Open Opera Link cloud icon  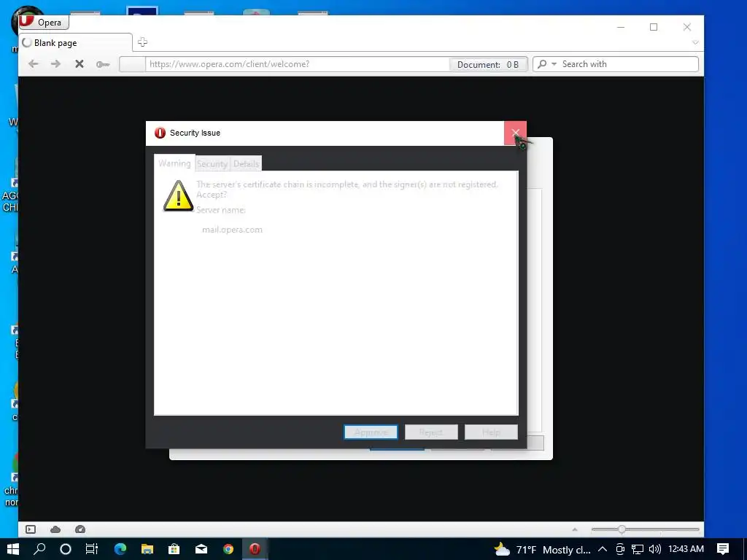coord(55,529)
